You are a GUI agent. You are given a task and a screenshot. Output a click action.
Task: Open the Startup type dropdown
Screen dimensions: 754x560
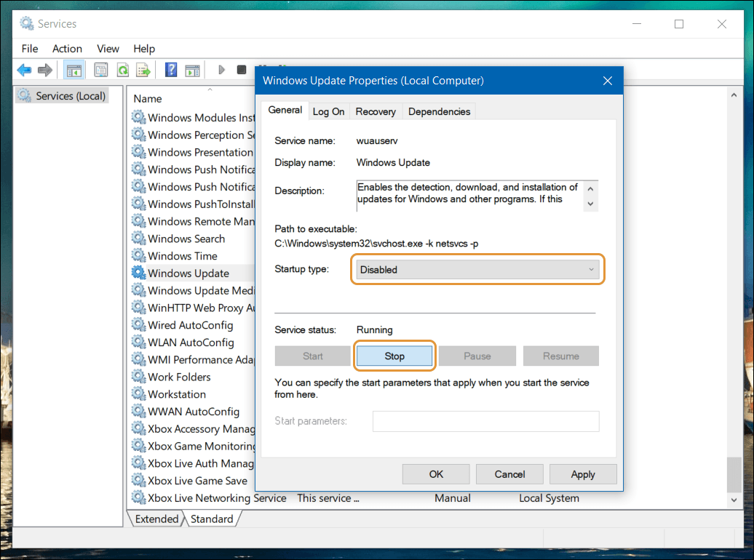pyautogui.click(x=477, y=270)
